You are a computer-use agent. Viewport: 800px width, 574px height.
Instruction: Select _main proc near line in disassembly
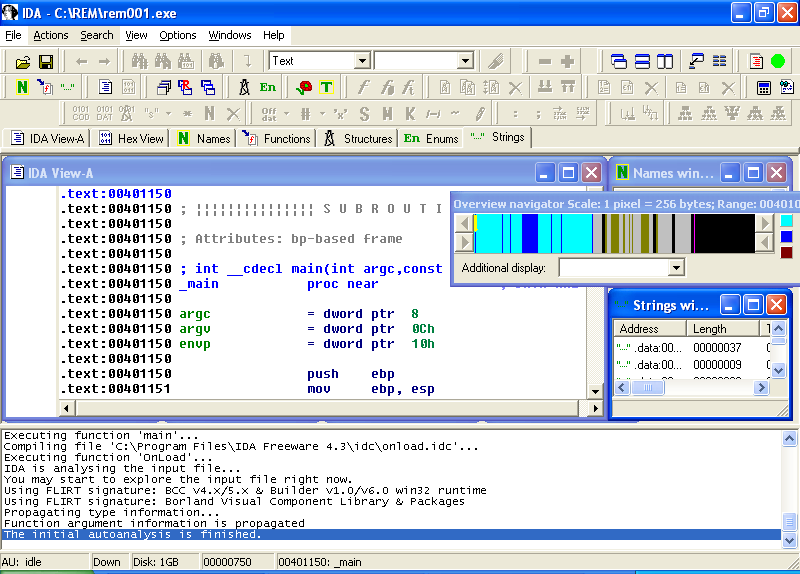coord(280,284)
